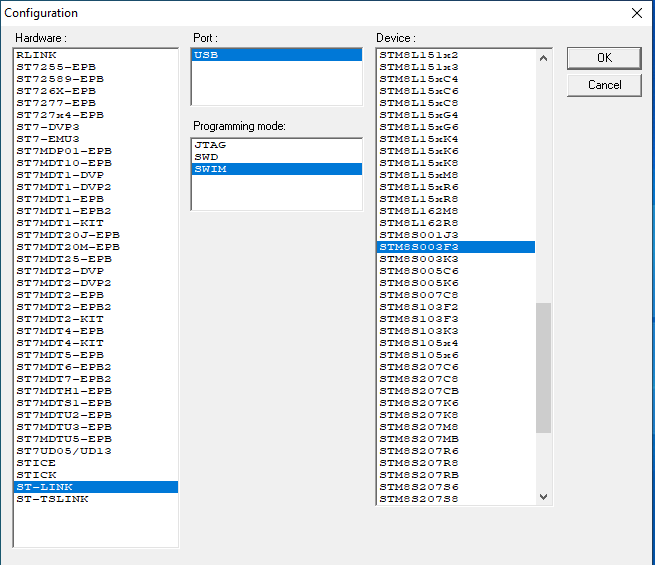
Task: Select ST726X-EPB hardware
Action: click(96, 91)
